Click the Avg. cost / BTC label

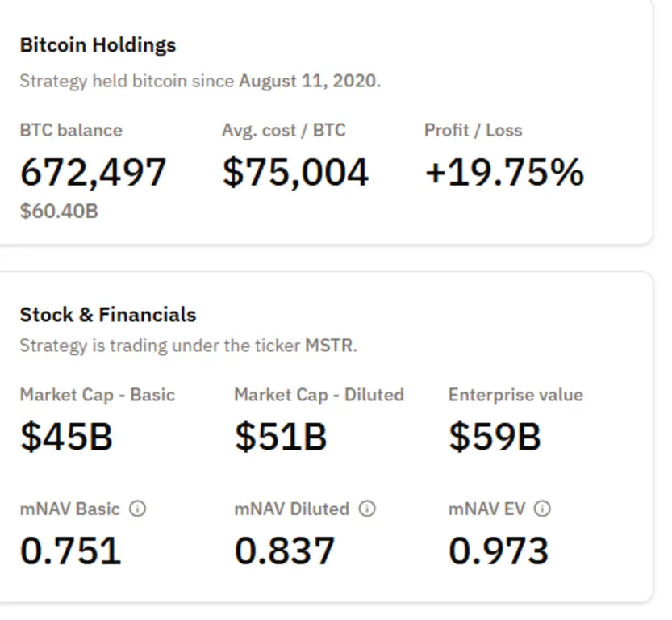[284, 130]
